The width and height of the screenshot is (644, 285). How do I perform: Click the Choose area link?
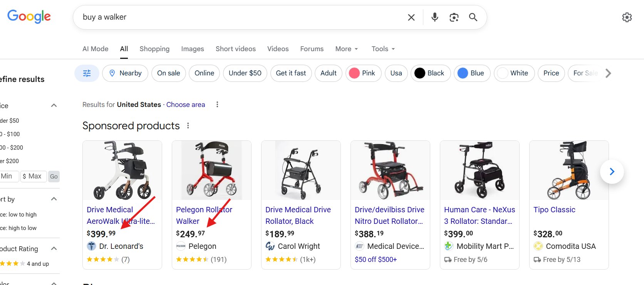pyautogui.click(x=186, y=104)
